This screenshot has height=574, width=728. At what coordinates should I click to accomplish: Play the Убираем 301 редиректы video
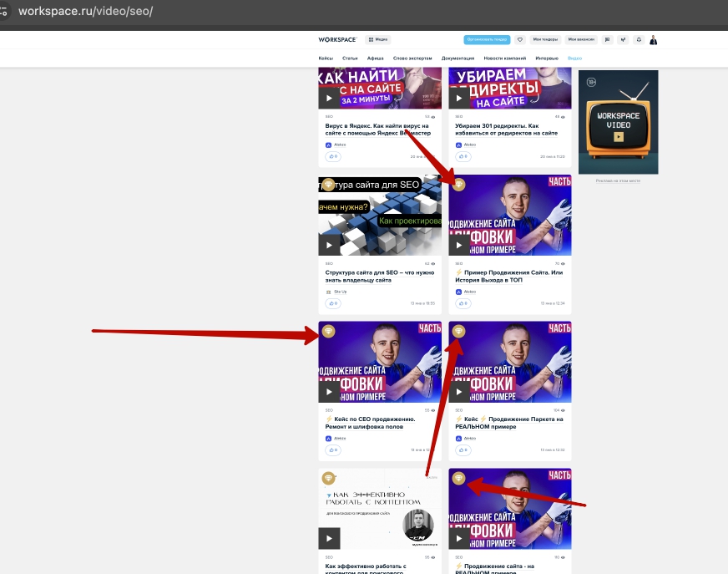(459, 98)
